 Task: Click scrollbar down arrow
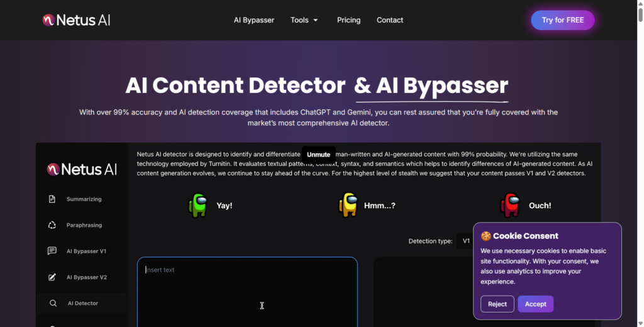tap(640, 324)
